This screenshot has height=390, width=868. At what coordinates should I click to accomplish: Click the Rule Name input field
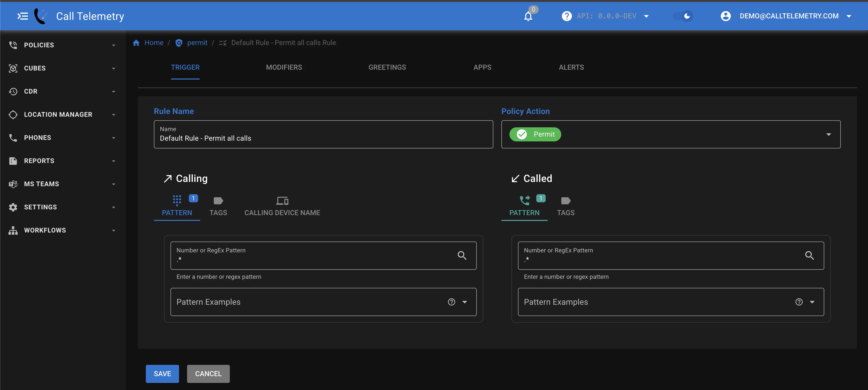pos(323,138)
